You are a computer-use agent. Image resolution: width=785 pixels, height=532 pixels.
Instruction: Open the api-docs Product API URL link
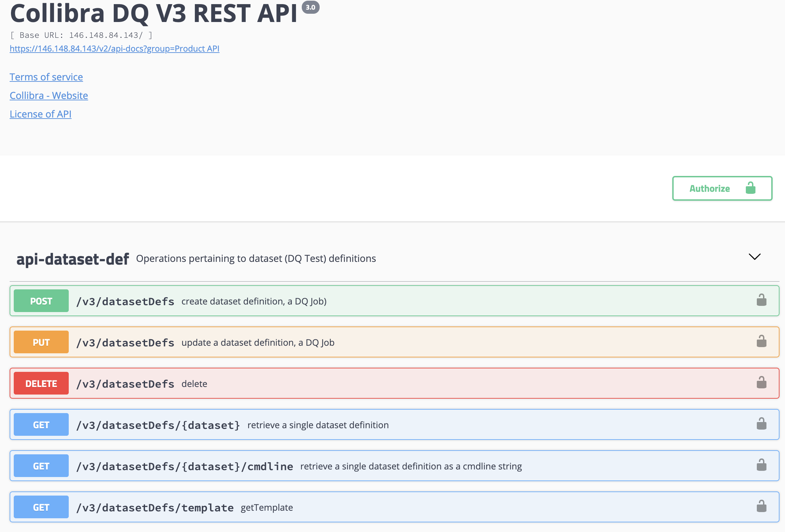[114, 48]
